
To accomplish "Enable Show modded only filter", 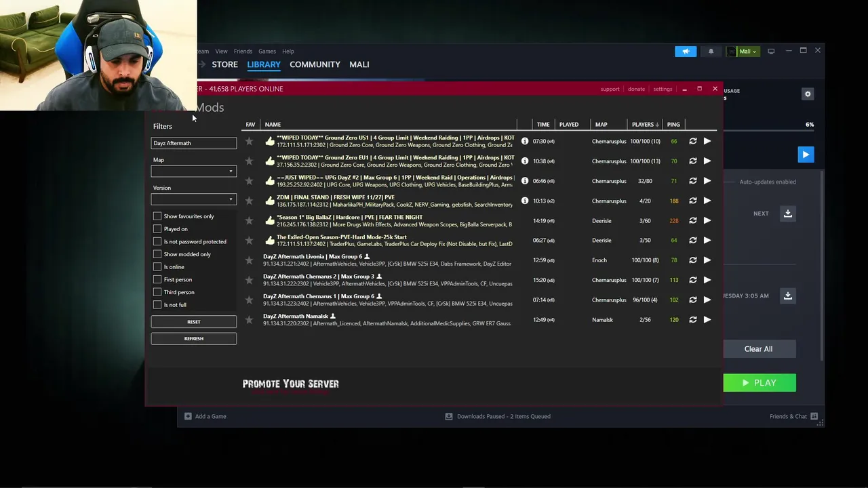I will [x=157, y=254].
